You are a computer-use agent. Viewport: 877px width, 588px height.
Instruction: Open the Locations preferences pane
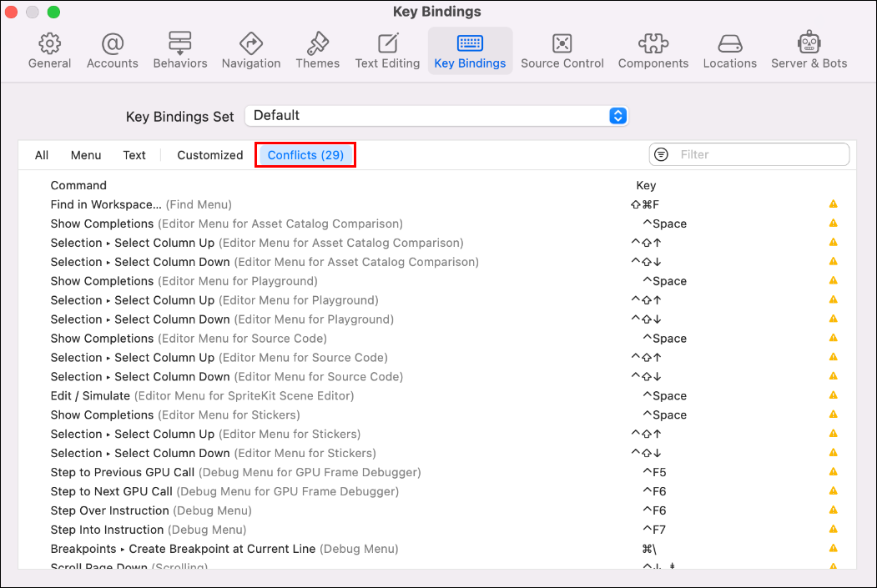pos(730,51)
